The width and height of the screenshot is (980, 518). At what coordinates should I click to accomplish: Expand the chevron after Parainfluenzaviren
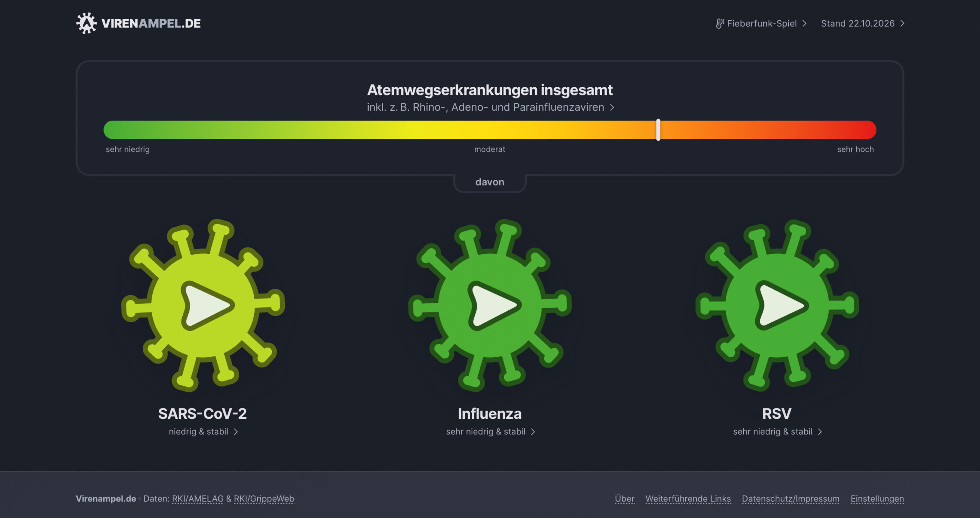[x=612, y=107]
